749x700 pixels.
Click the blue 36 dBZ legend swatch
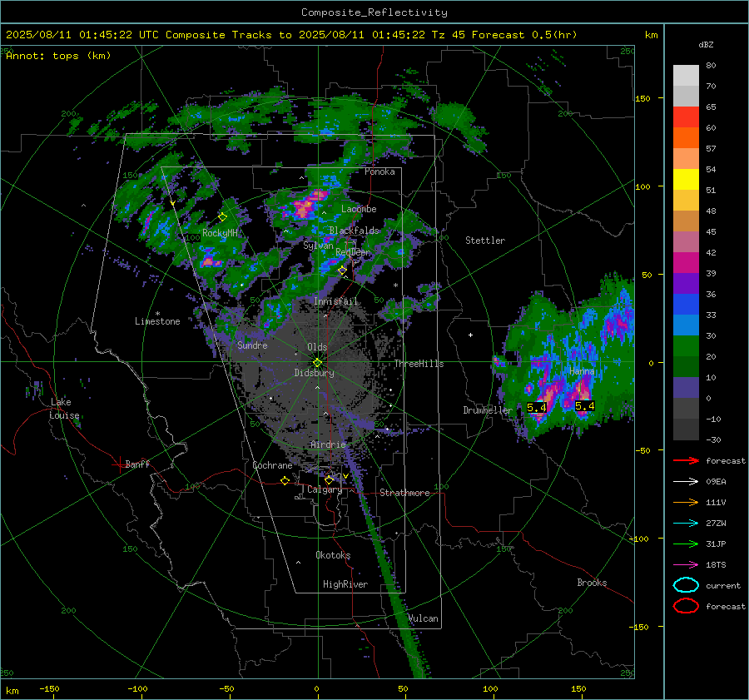pyautogui.click(x=686, y=304)
